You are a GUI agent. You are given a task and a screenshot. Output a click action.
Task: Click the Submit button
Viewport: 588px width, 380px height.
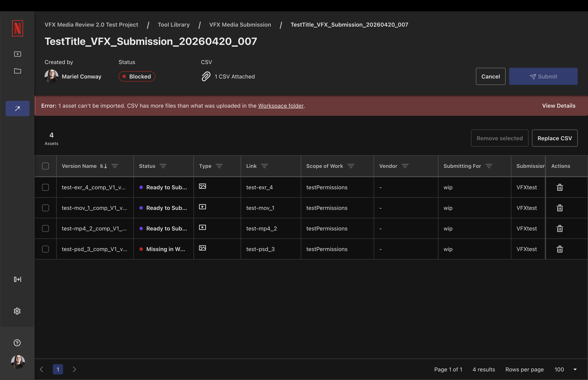point(543,76)
